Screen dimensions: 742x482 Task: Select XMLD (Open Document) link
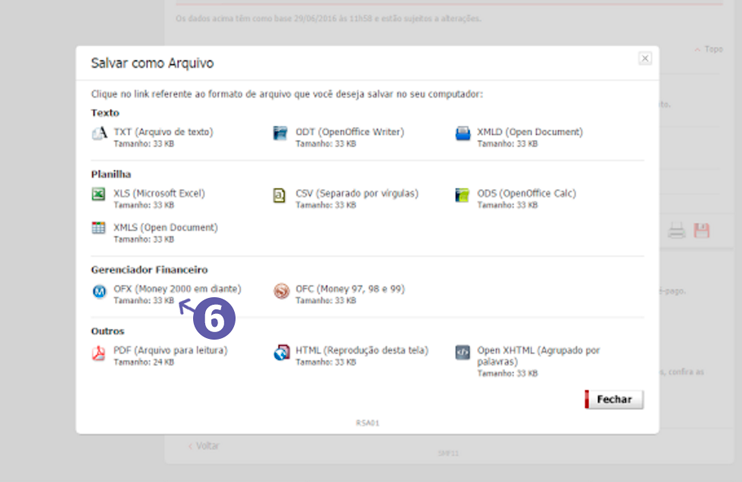click(530, 132)
